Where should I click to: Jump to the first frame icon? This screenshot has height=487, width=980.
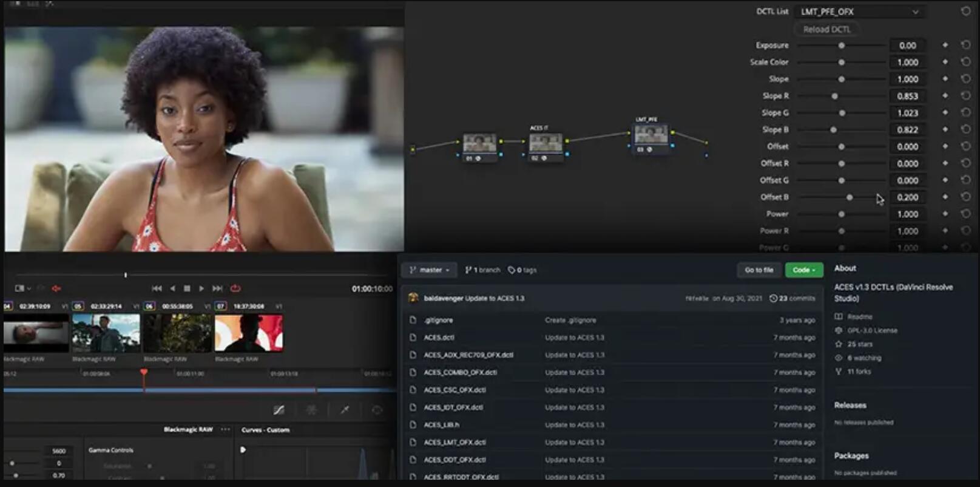157,288
